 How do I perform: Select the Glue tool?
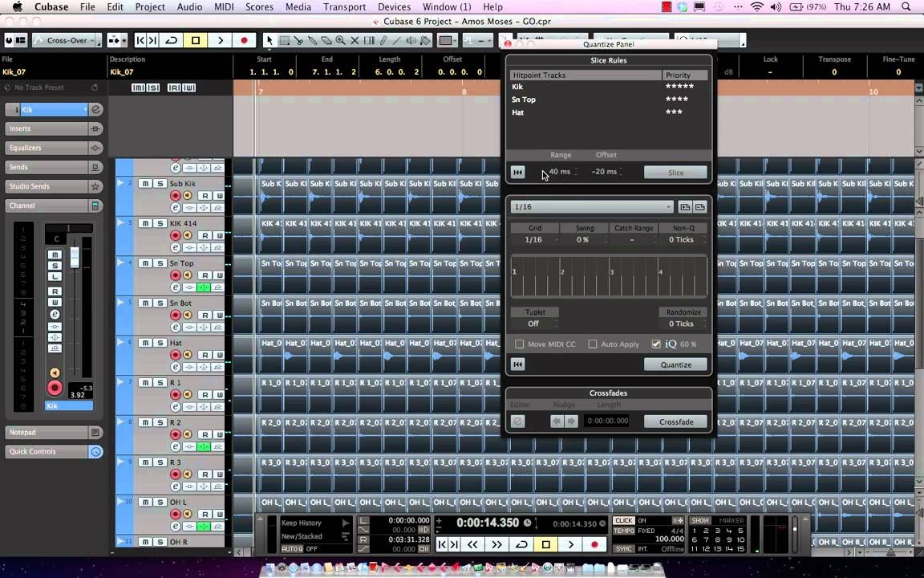tap(312, 40)
